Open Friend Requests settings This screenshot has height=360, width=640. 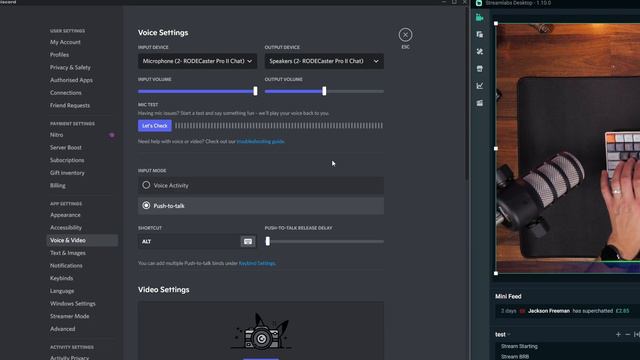tap(70, 105)
